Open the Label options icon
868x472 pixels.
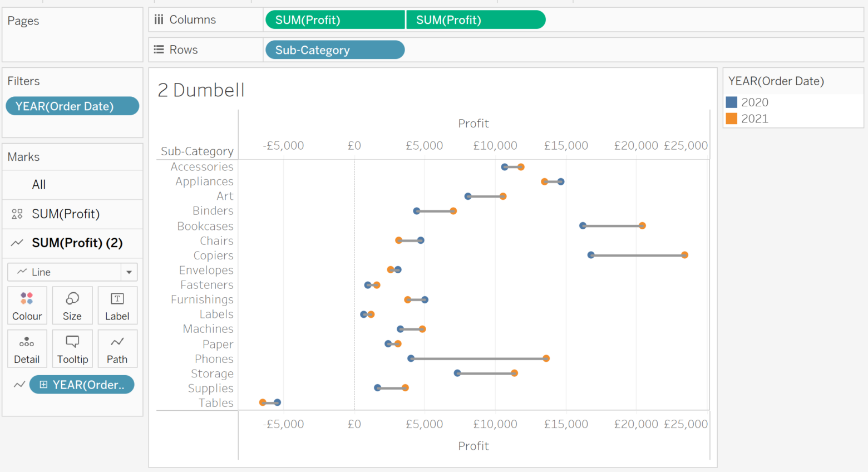pos(117,305)
